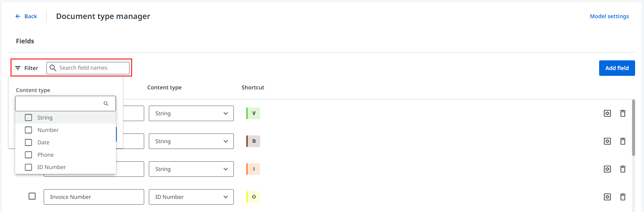644x212 pixels.
Task: Open the Model settings link
Action: click(x=609, y=16)
